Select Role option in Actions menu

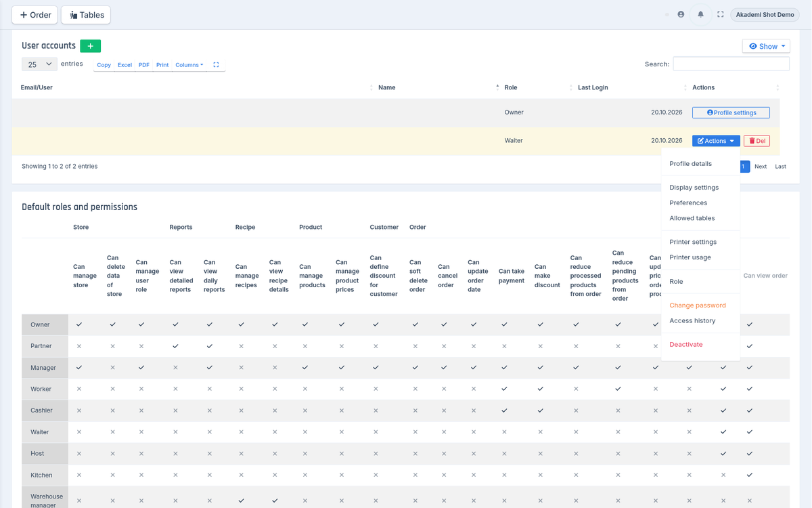click(x=676, y=282)
